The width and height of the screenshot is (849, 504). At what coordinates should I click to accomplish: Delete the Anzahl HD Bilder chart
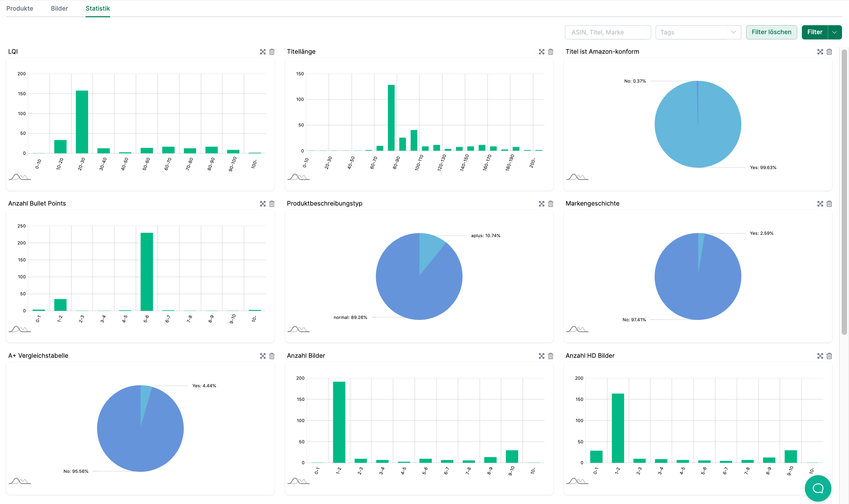coord(829,356)
